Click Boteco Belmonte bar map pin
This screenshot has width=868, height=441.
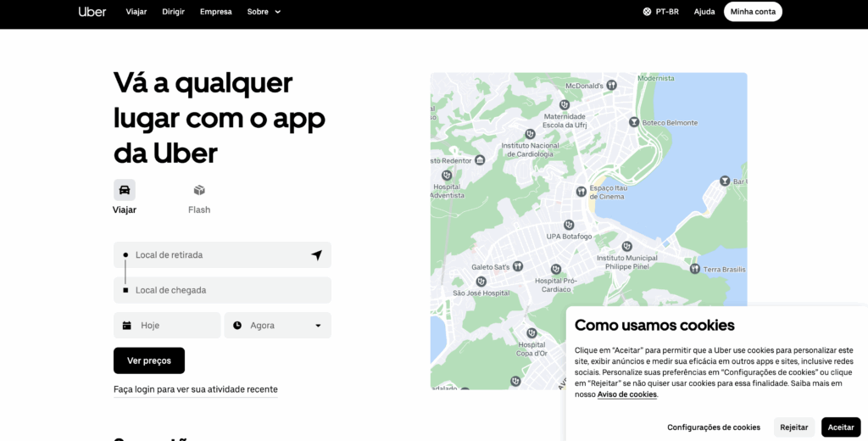(634, 122)
